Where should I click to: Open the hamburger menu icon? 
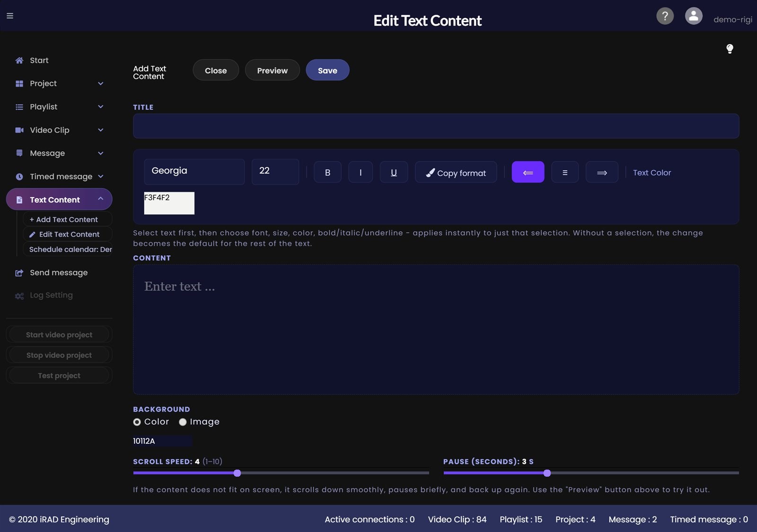point(10,16)
